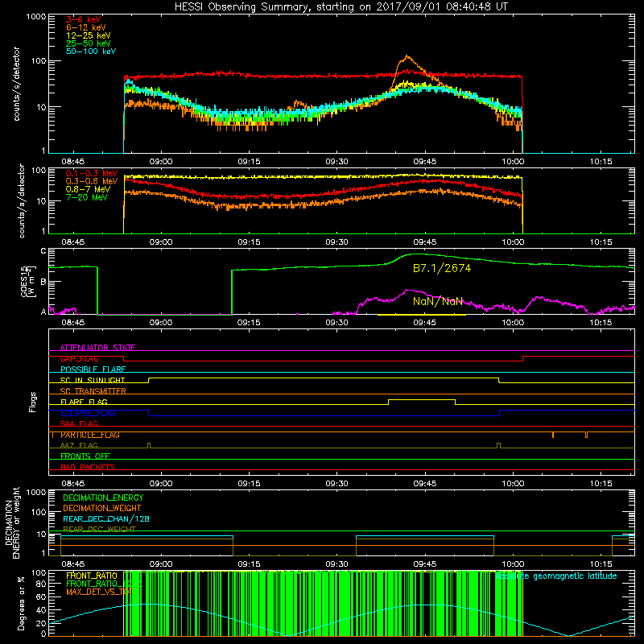Click the AAZ_FLAG label

pyautogui.click(x=79, y=445)
